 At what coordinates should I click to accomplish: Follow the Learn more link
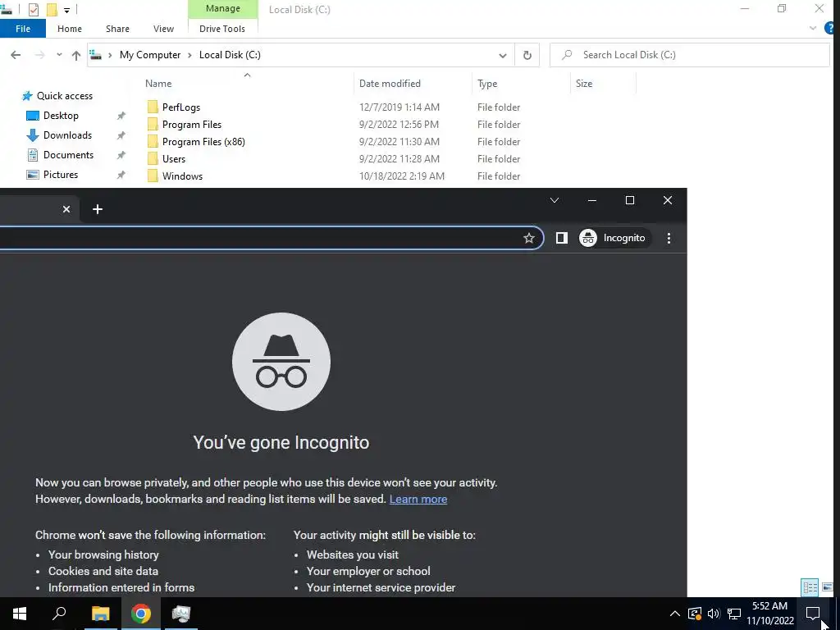[418, 499]
